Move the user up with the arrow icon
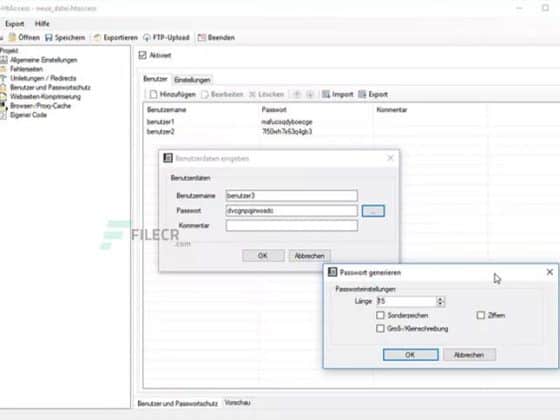The height and width of the screenshot is (420, 560). coord(297,94)
